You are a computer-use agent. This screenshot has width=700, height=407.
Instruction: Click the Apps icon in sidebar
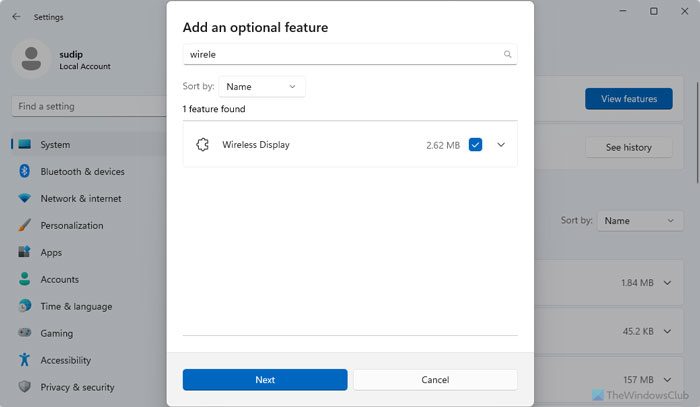point(25,252)
